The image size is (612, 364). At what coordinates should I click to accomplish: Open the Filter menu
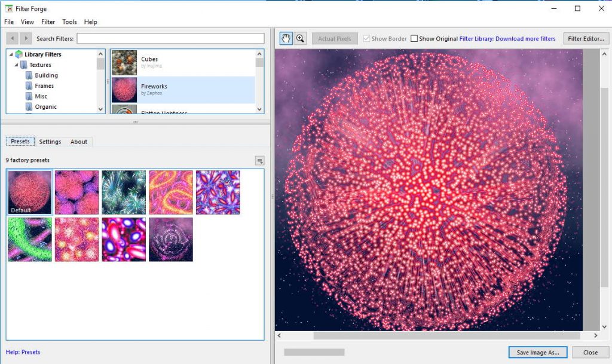click(48, 22)
